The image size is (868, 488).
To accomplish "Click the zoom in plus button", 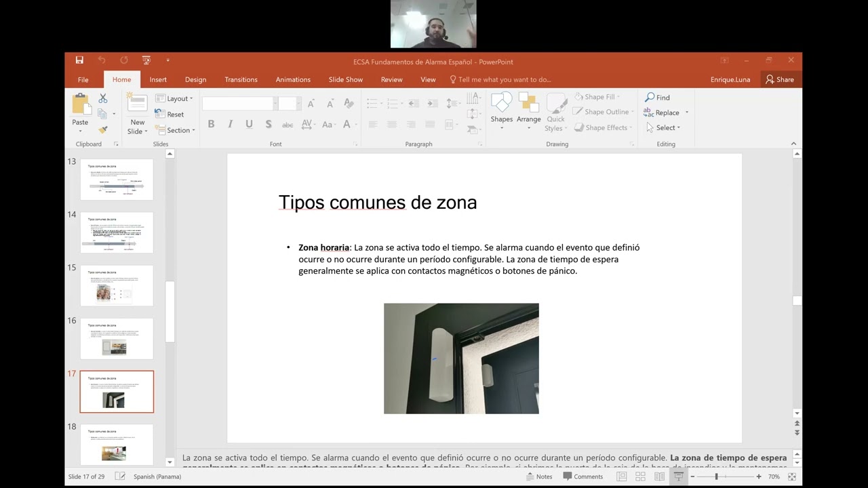I will pyautogui.click(x=759, y=476).
